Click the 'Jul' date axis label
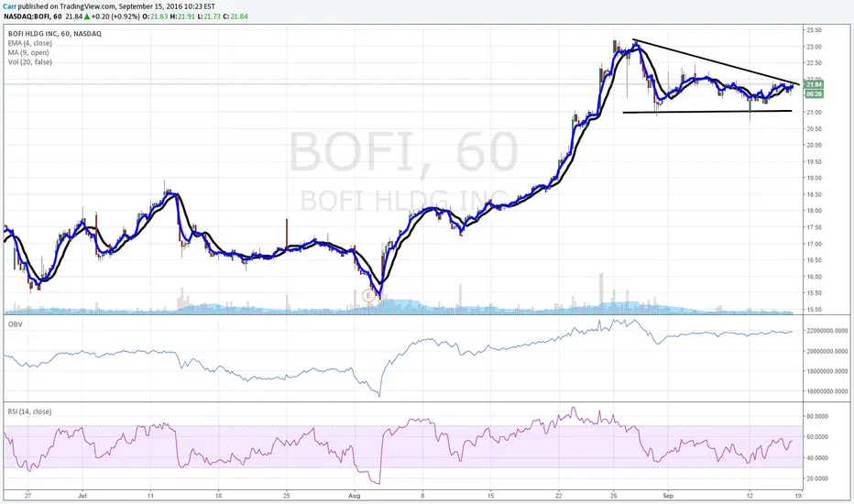 click(x=82, y=496)
